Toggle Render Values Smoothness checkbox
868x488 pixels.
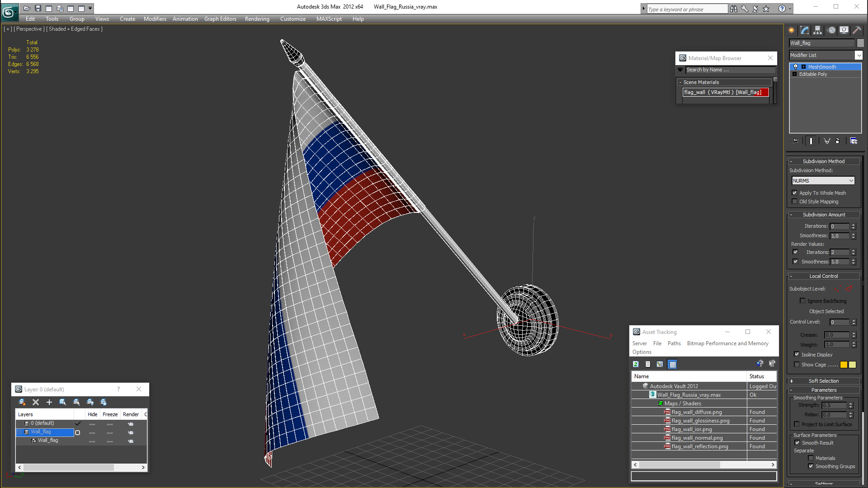tap(795, 262)
